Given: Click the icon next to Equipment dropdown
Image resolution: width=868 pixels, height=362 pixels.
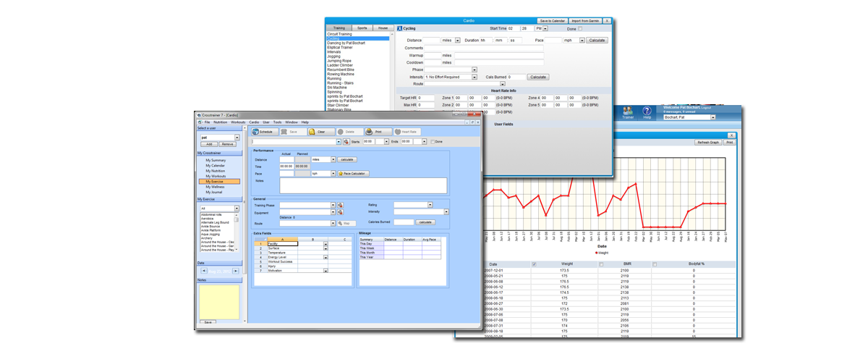Looking at the screenshot, I should [340, 212].
